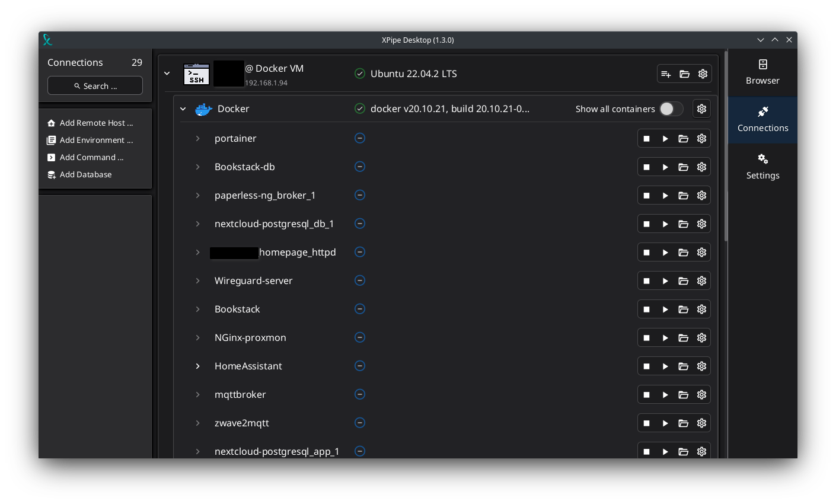The width and height of the screenshot is (836, 504).
Task: Click the add-to-list icon on the Docker VM row
Action: (x=665, y=74)
